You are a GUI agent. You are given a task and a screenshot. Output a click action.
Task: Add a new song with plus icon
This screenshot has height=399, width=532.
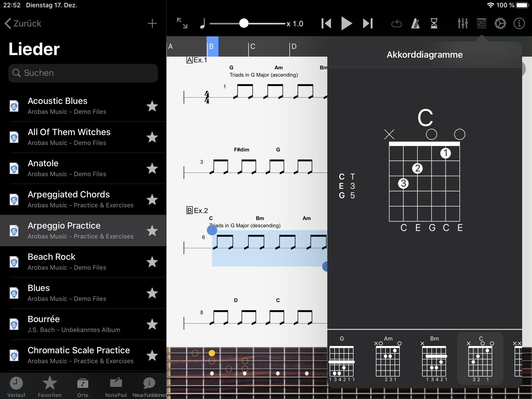tap(152, 24)
